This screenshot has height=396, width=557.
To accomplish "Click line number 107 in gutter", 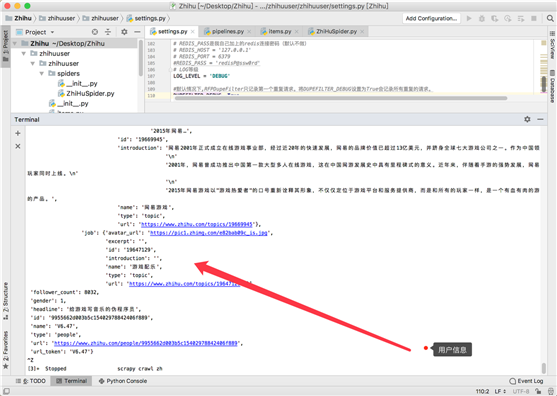I will point(151,76).
